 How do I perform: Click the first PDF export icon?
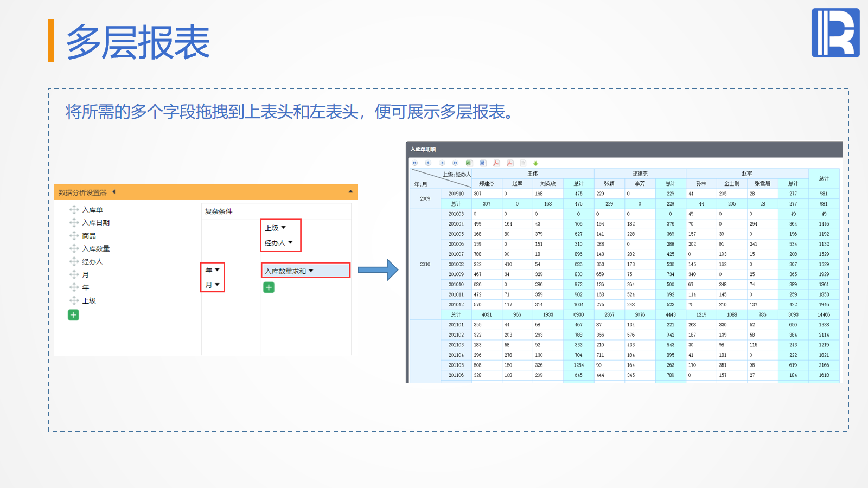click(x=496, y=163)
